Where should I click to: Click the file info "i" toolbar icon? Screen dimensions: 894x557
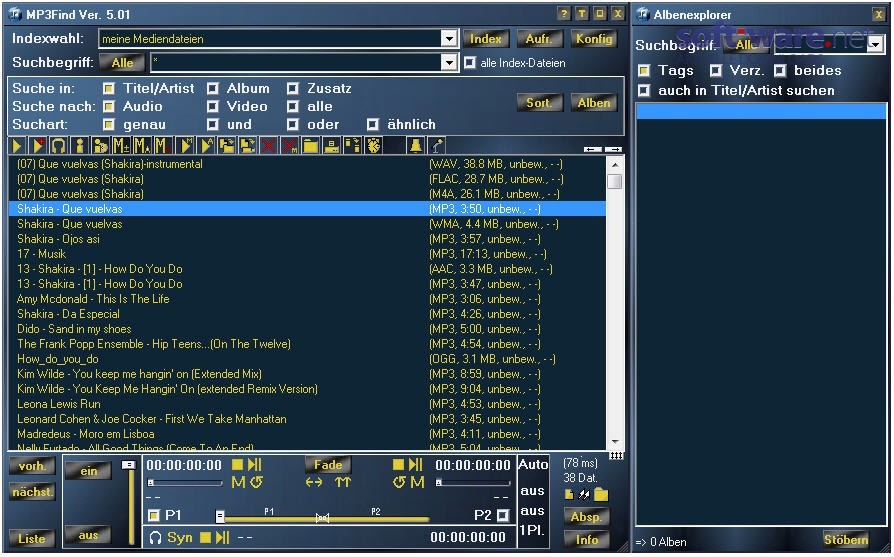click(x=80, y=146)
